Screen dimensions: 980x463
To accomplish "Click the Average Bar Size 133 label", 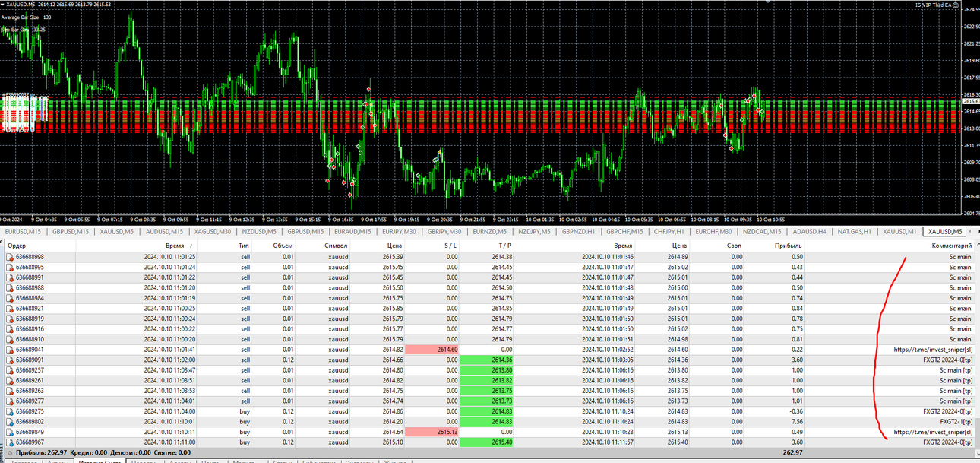I will point(27,17).
